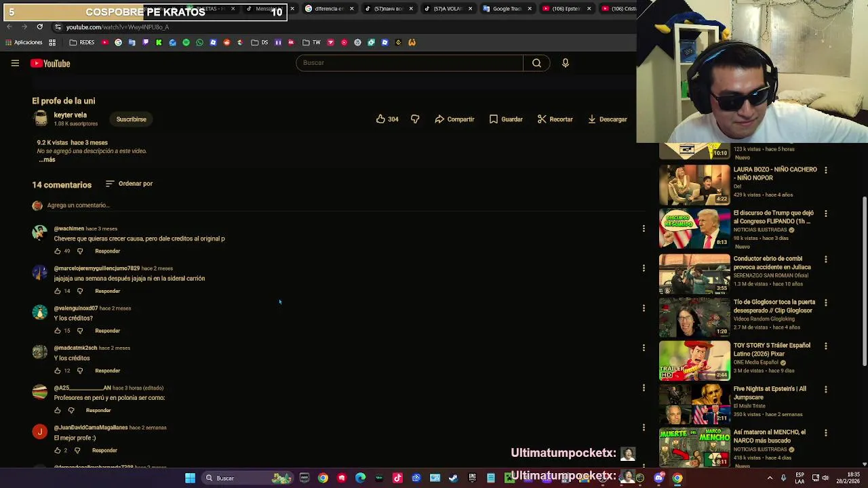868x488 pixels.
Task: Open @JuanDavidCamaMagallanes profile avatar
Action: [40, 432]
